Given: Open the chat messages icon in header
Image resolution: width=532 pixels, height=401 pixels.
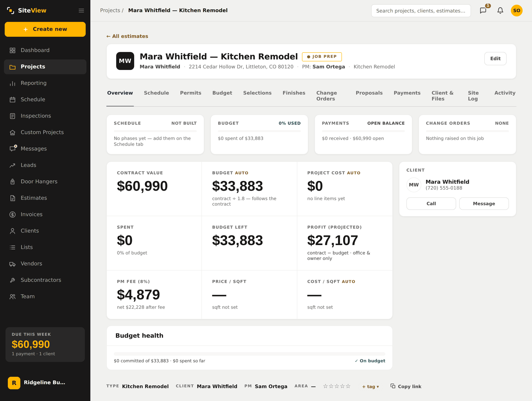Looking at the screenshot, I should (483, 11).
